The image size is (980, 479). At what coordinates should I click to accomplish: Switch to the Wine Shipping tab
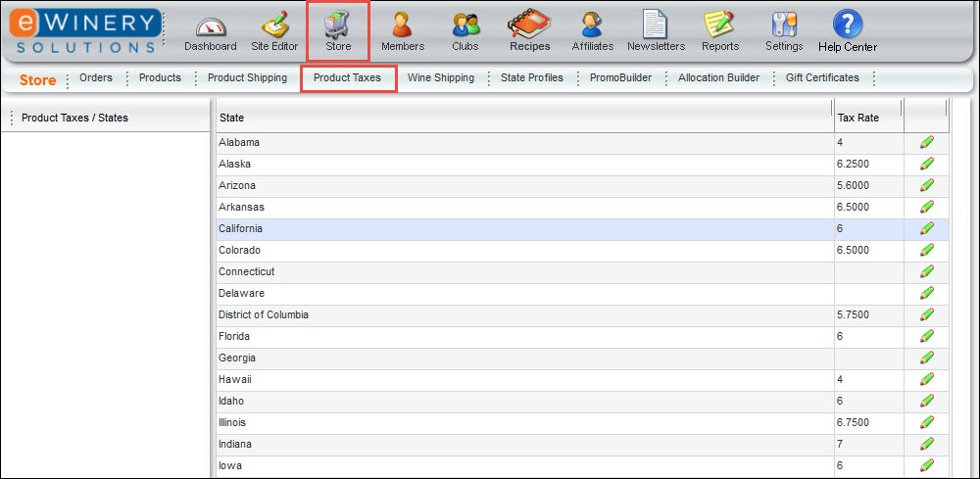440,78
